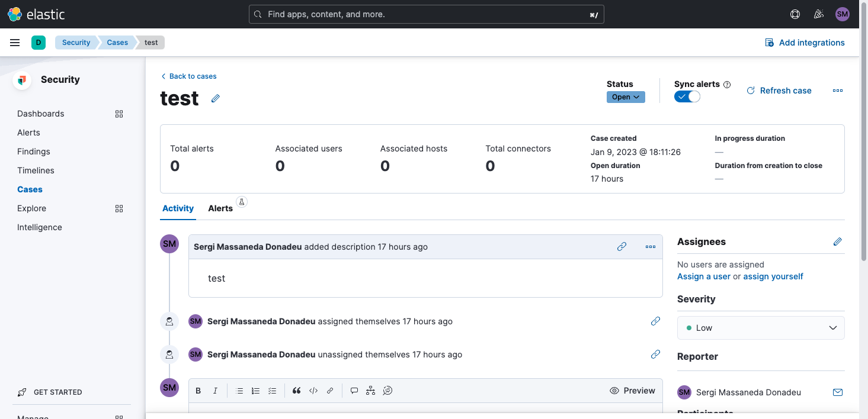Insert unordered list in comment editor
The height and width of the screenshot is (419, 868).
239,391
